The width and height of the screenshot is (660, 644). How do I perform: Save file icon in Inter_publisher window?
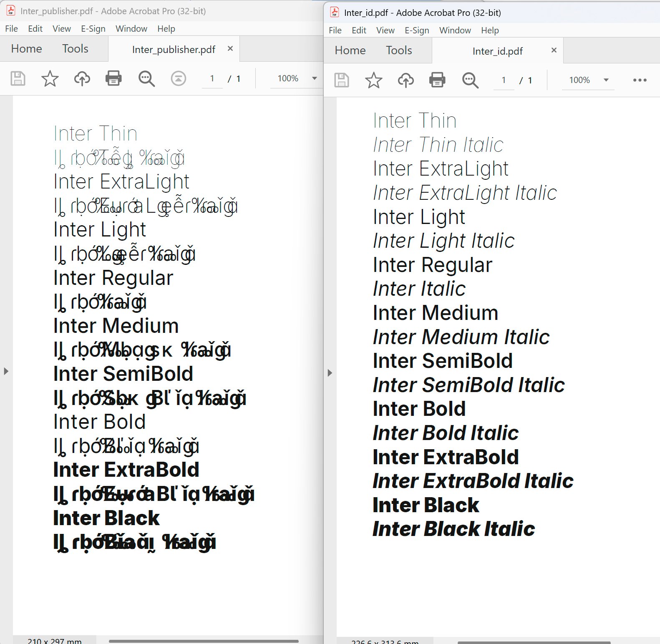coord(18,78)
